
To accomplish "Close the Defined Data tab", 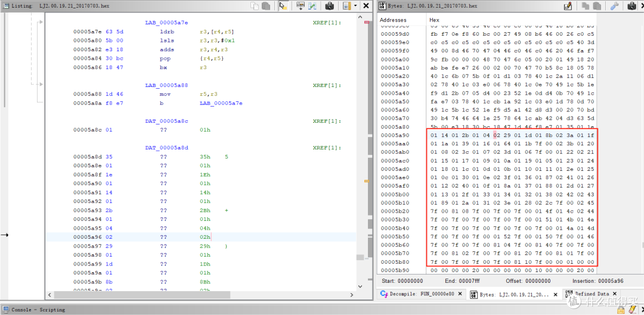I will pyautogui.click(x=614, y=294).
